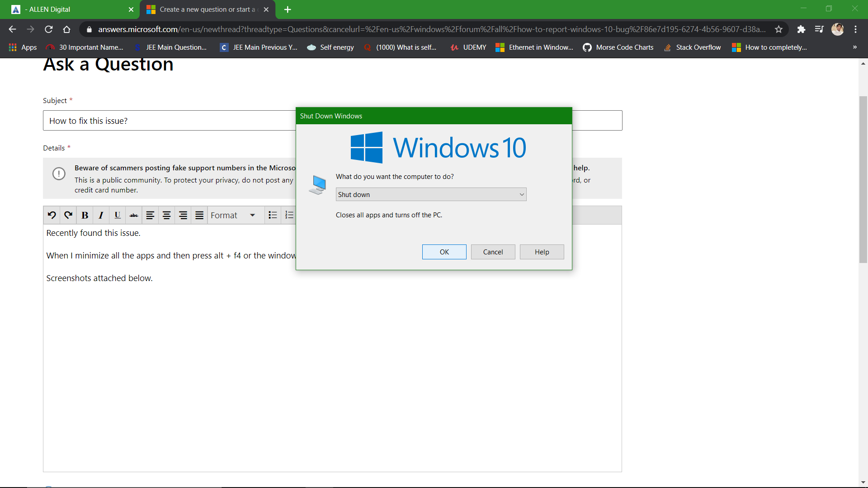Insert a bulleted list
The width and height of the screenshot is (868, 488).
273,215
